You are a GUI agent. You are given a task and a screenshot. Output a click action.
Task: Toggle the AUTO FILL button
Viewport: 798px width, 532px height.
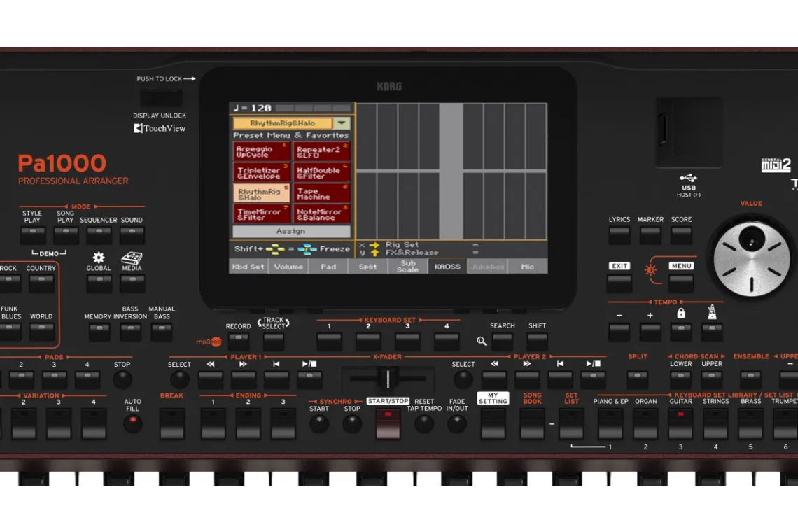133,423
